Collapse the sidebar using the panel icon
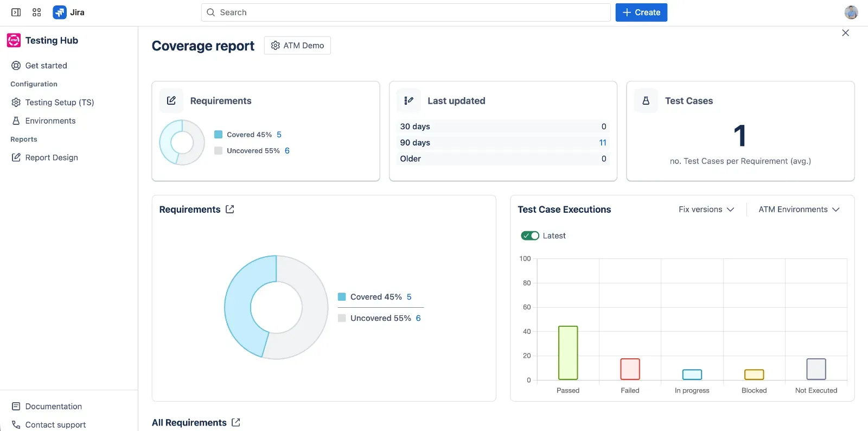868x431 pixels. [16, 12]
